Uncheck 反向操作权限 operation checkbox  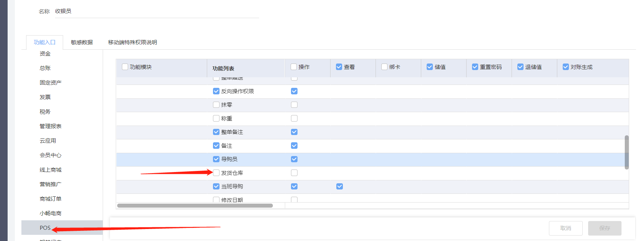pos(294,91)
